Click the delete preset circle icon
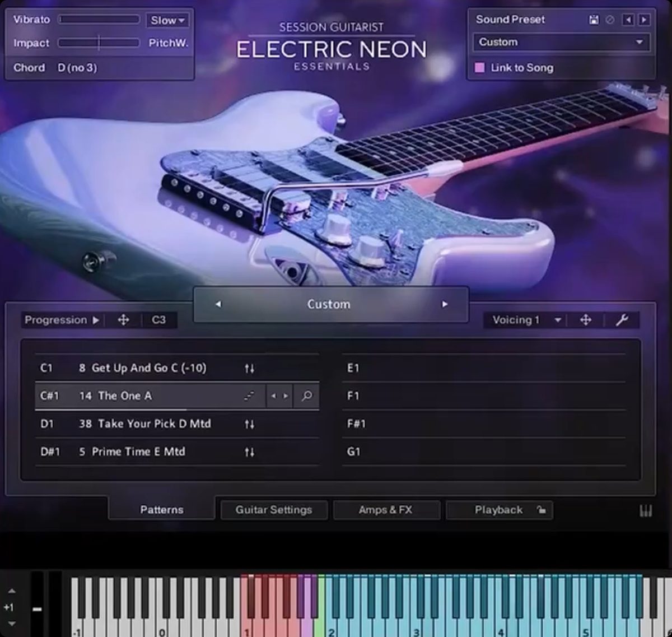The width and height of the screenshot is (672, 637). point(610,20)
